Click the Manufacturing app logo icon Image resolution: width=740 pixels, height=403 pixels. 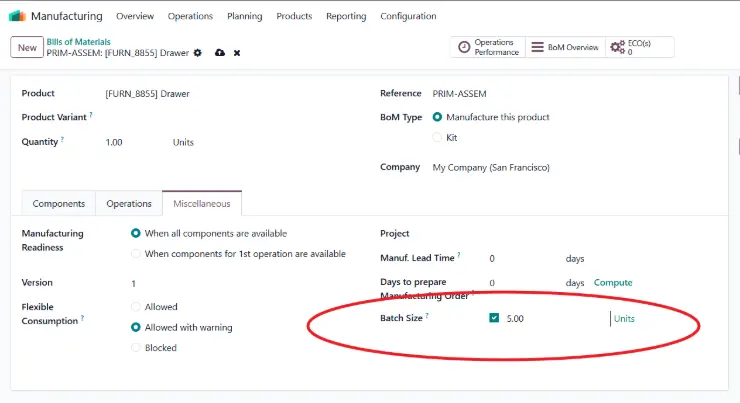coord(18,16)
